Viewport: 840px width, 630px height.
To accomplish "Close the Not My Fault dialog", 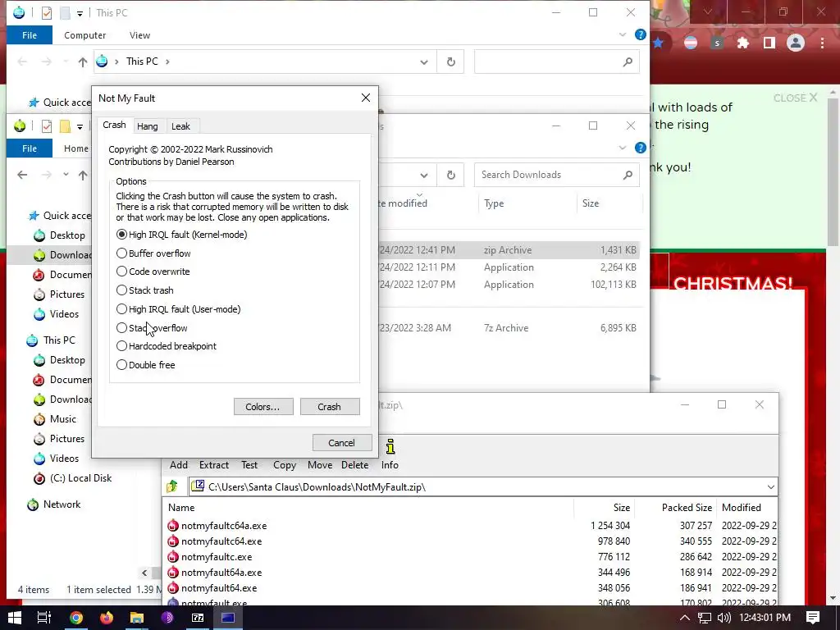I will click(366, 98).
